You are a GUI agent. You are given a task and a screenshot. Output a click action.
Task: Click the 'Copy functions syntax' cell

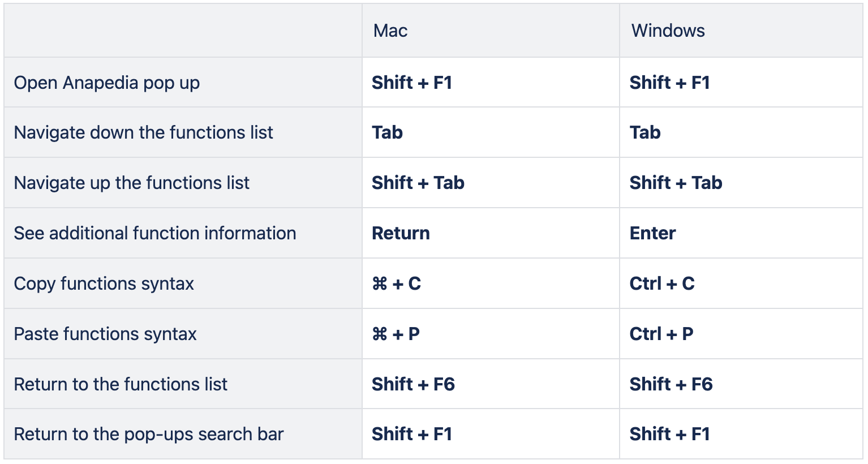pyautogui.click(x=183, y=283)
